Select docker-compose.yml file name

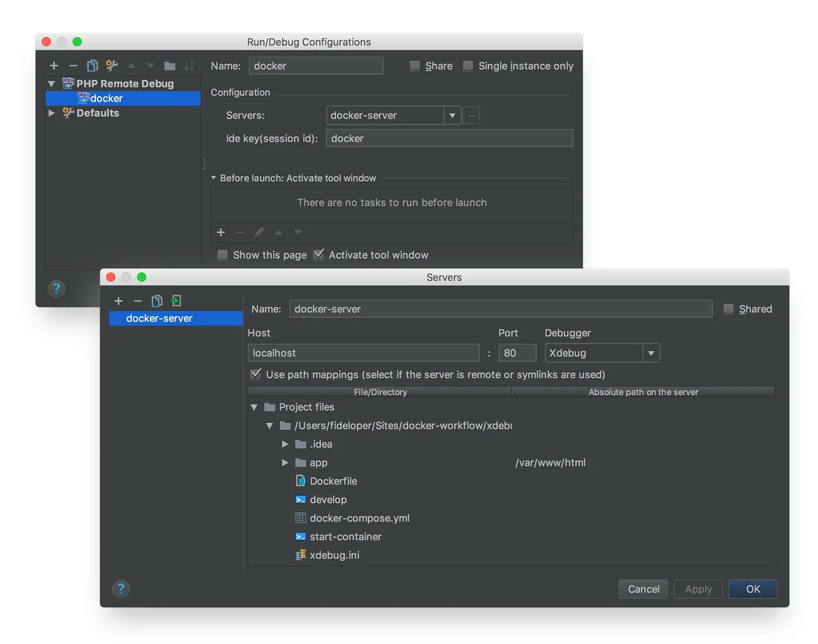pyautogui.click(x=360, y=518)
